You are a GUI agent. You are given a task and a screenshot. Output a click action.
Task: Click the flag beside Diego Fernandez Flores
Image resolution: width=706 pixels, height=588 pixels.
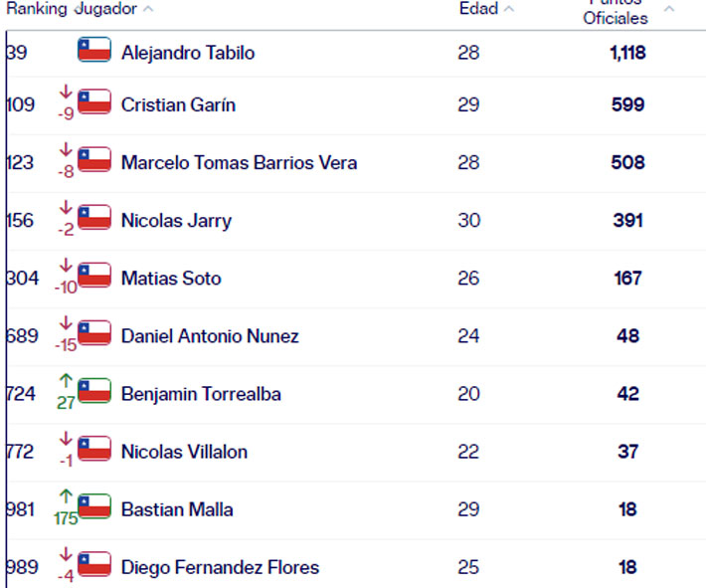94,565
